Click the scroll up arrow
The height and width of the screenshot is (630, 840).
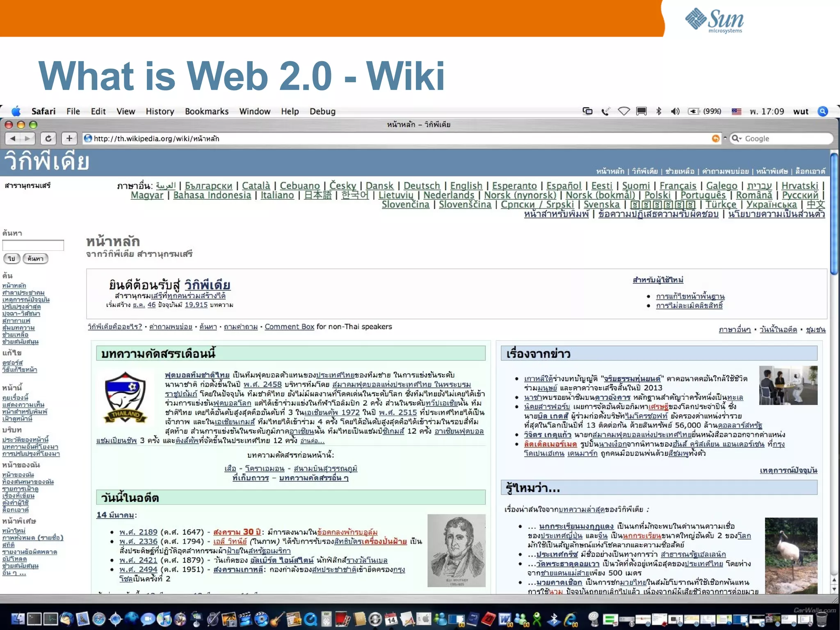click(834, 580)
